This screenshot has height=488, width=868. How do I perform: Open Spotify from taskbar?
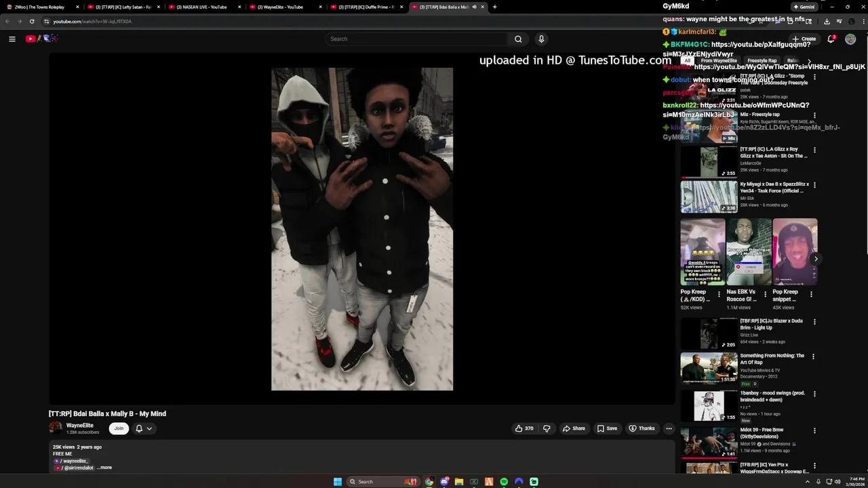point(504,482)
